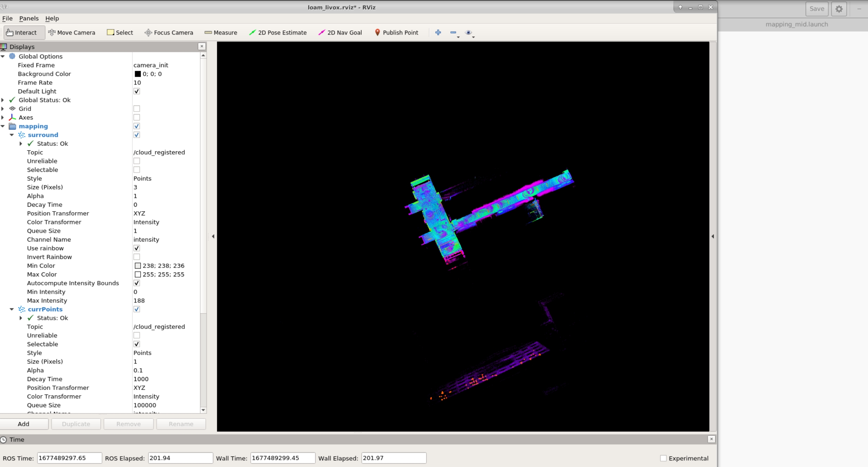Open the File menu

(x=7, y=18)
